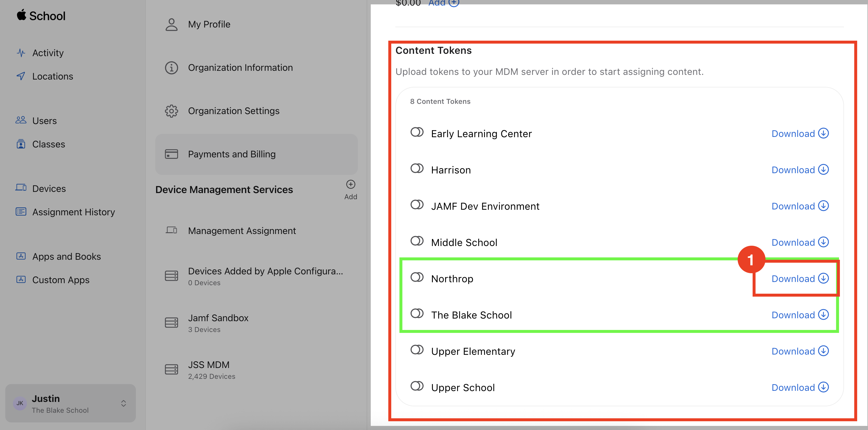Viewport: 868px width, 430px height.
Task: Open Locations in the sidebar
Action: pyautogui.click(x=52, y=76)
